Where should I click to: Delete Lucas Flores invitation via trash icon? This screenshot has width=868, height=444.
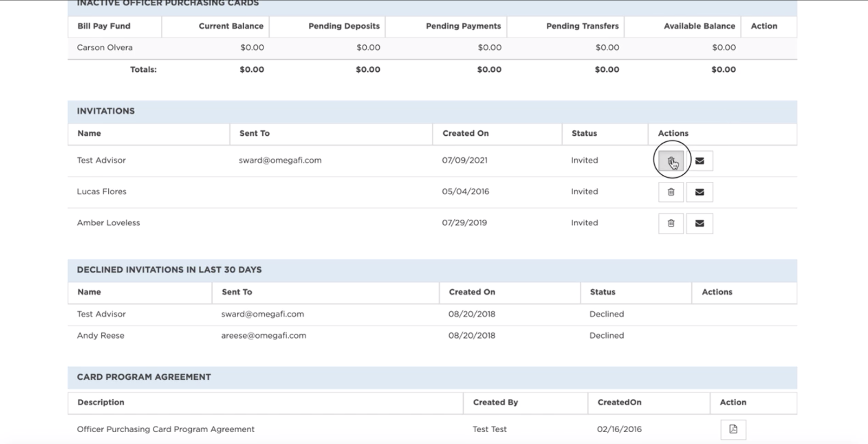671,192
